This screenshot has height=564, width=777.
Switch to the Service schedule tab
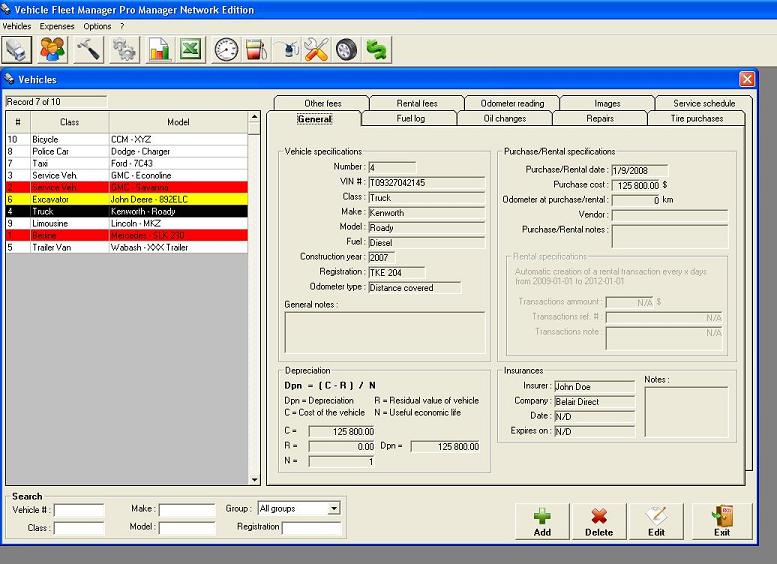click(x=704, y=103)
